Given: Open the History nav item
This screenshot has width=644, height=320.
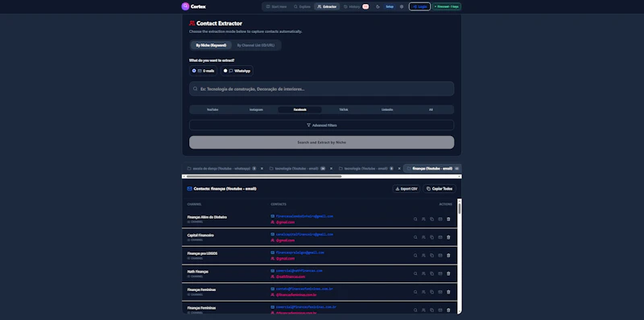Looking at the screenshot, I should point(356,6).
